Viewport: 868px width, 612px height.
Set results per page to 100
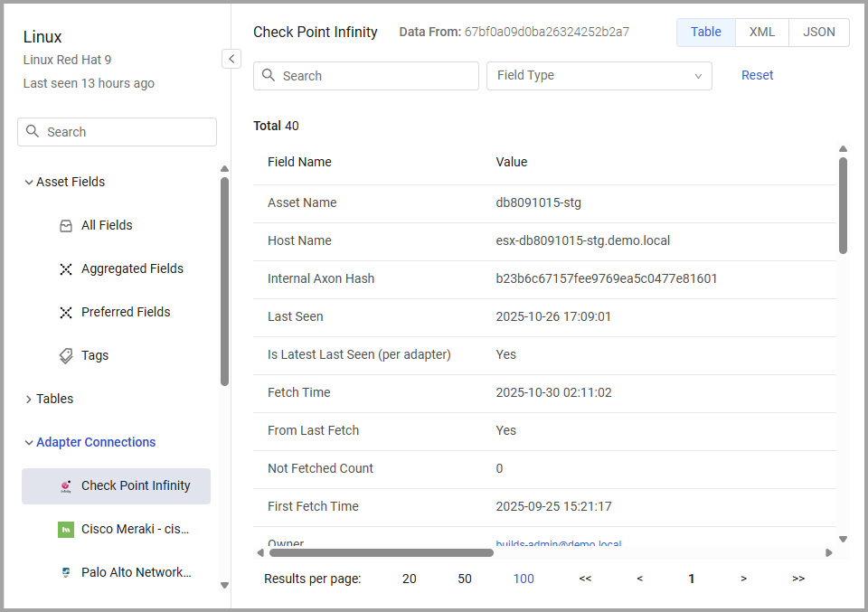(x=524, y=579)
